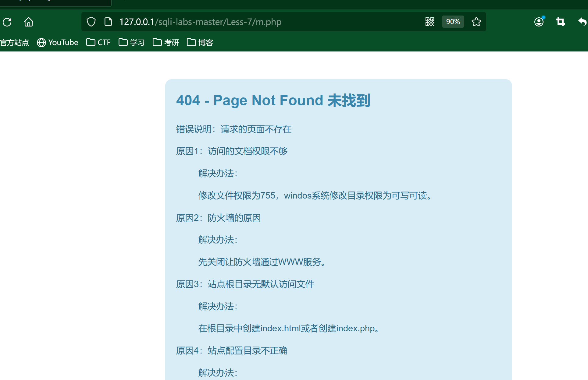Open the tracking protection shield icon

[91, 22]
